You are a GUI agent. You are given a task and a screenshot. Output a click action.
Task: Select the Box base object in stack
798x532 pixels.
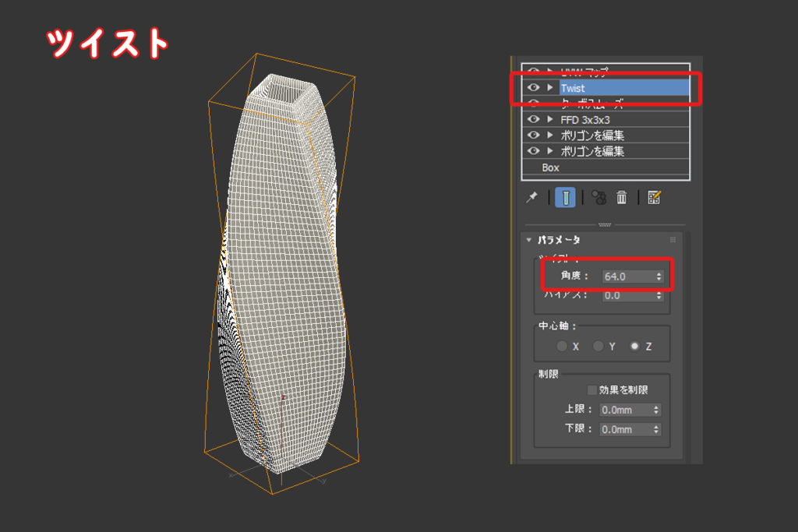tap(551, 167)
